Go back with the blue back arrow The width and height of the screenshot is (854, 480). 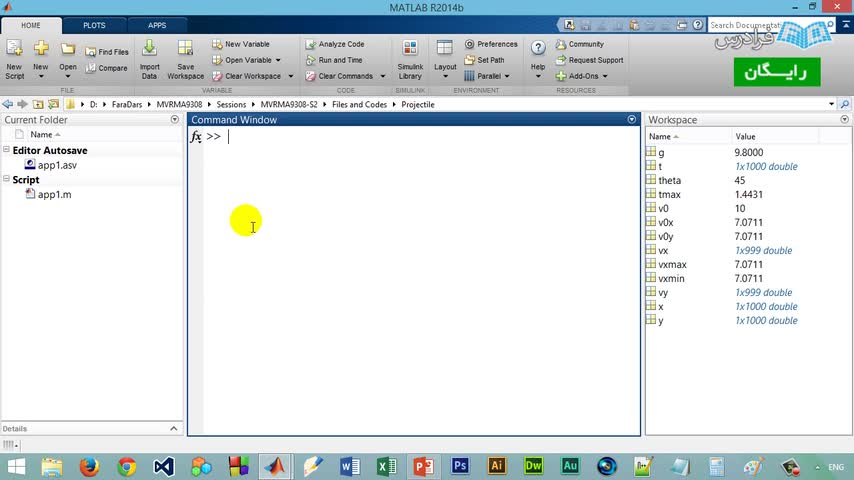click(x=7, y=104)
